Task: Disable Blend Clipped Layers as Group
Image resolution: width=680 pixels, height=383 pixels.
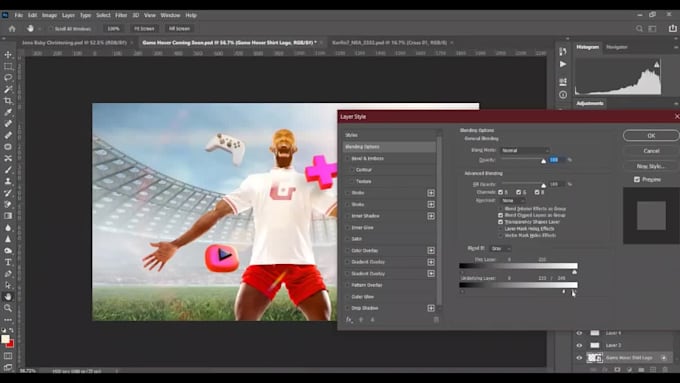Action: click(x=500, y=215)
